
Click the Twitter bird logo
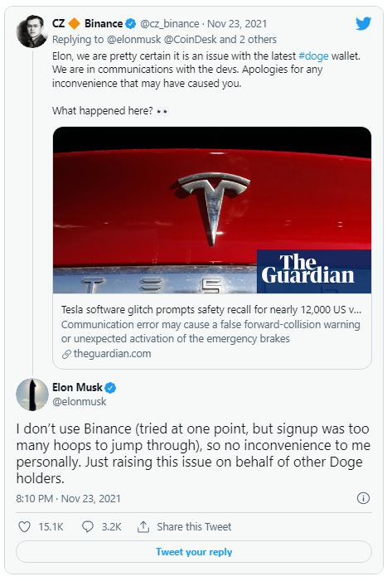click(x=363, y=24)
